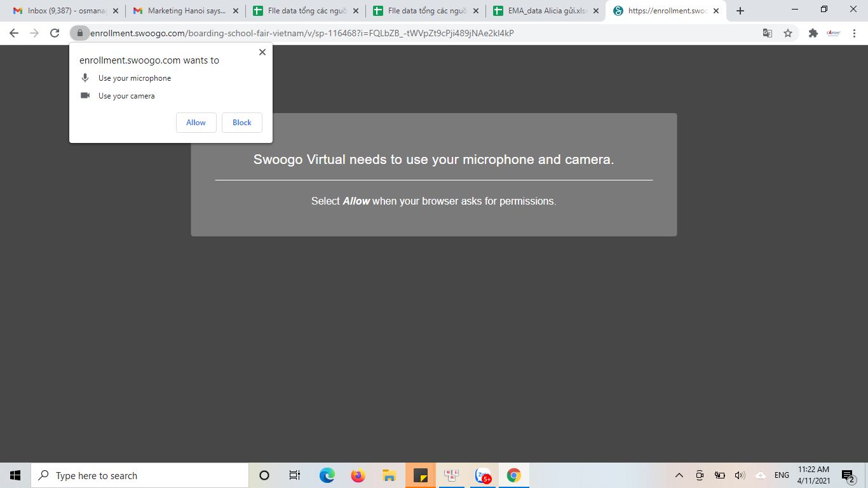
Task: Switch to Marketing Hanoi says tab
Action: [x=184, y=11]
